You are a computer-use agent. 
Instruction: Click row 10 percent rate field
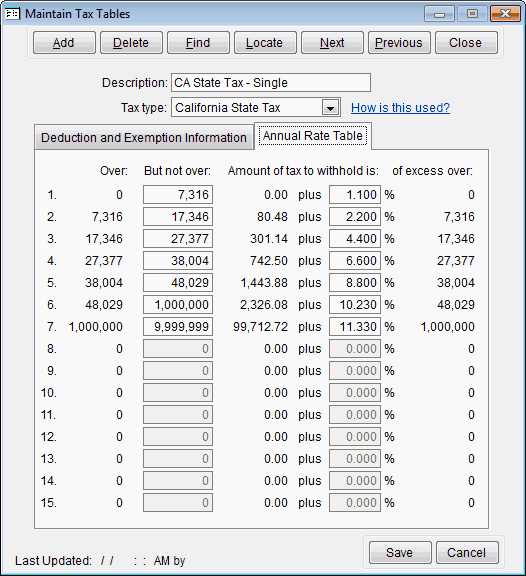click(355, 393)
